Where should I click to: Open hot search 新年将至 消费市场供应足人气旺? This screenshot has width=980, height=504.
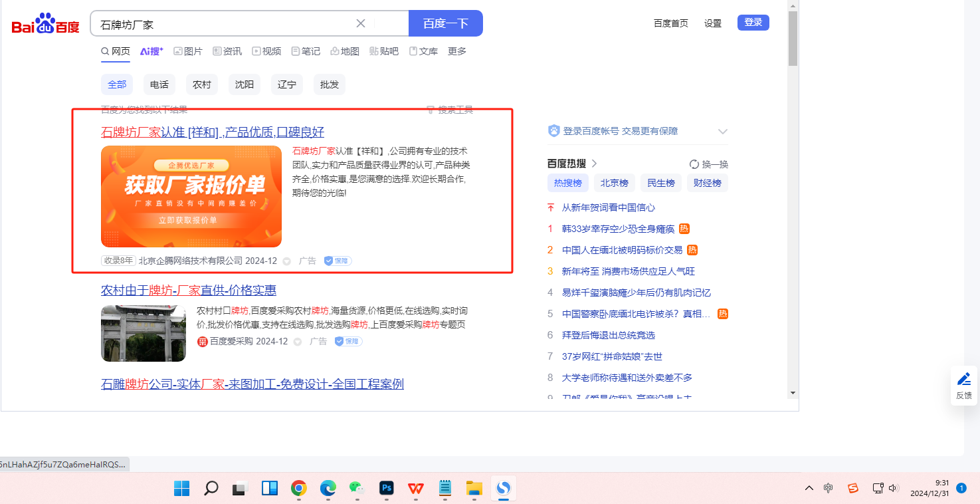628,271
